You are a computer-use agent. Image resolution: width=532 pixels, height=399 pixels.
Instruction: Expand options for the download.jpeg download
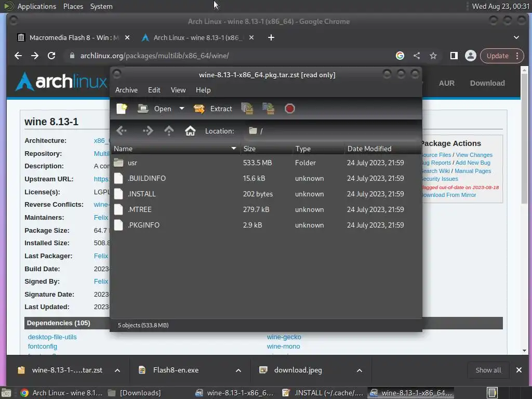360,370
